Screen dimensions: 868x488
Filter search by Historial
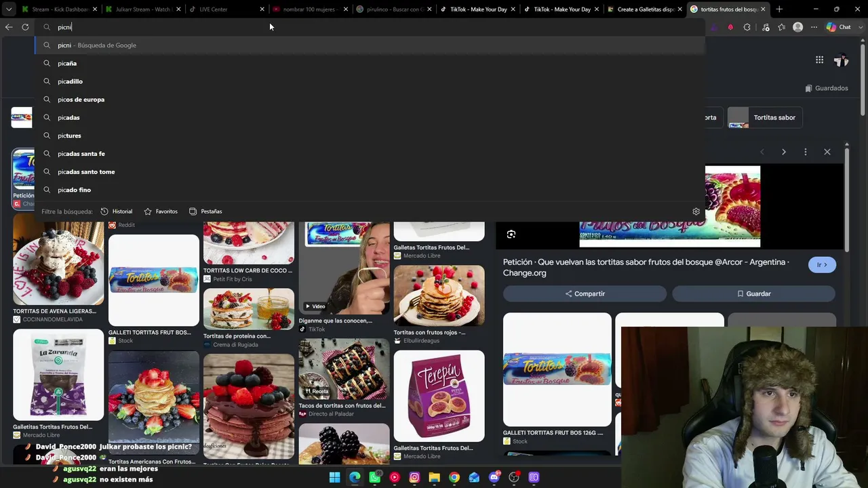click(116, 211)
